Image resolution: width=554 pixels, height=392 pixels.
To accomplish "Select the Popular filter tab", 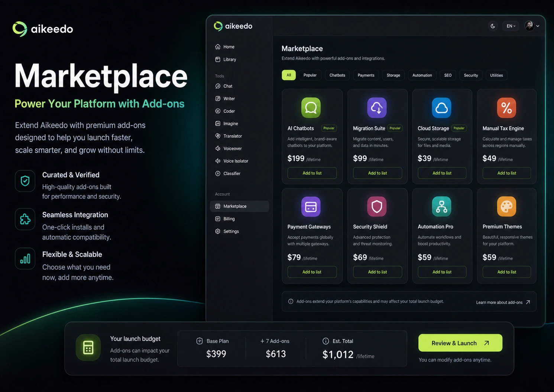I will click(x=310, y=75).
